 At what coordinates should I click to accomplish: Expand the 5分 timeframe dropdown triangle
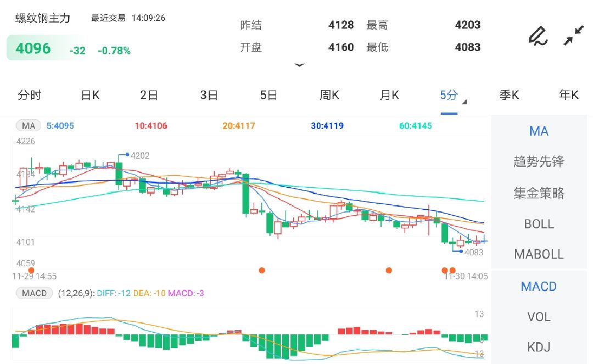point(464,102)
